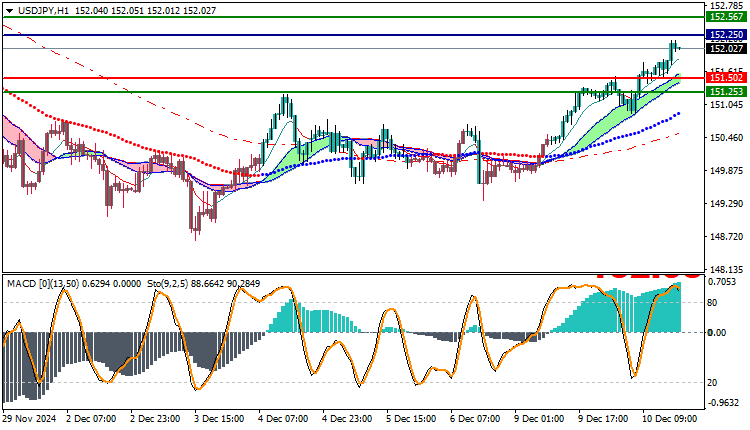Select the red horizontal line at 151.502
The height and width of the screenshot is (430, 750).
pos(354,77)
